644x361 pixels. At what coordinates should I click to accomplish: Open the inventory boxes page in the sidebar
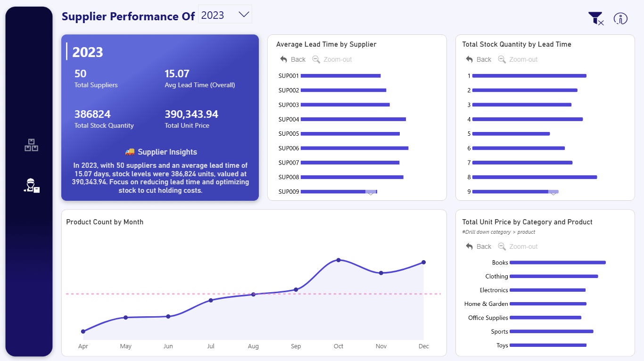(32, 145)
